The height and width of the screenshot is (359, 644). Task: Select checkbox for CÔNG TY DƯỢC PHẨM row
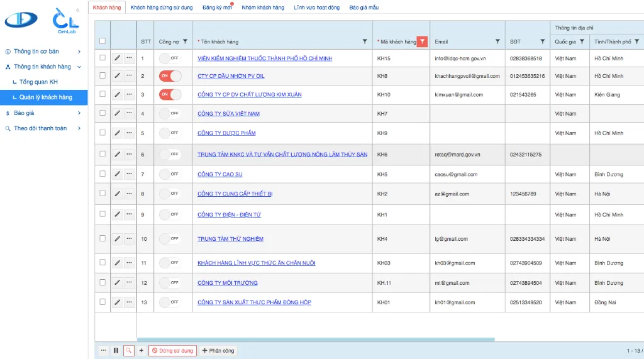click(103, 132)
